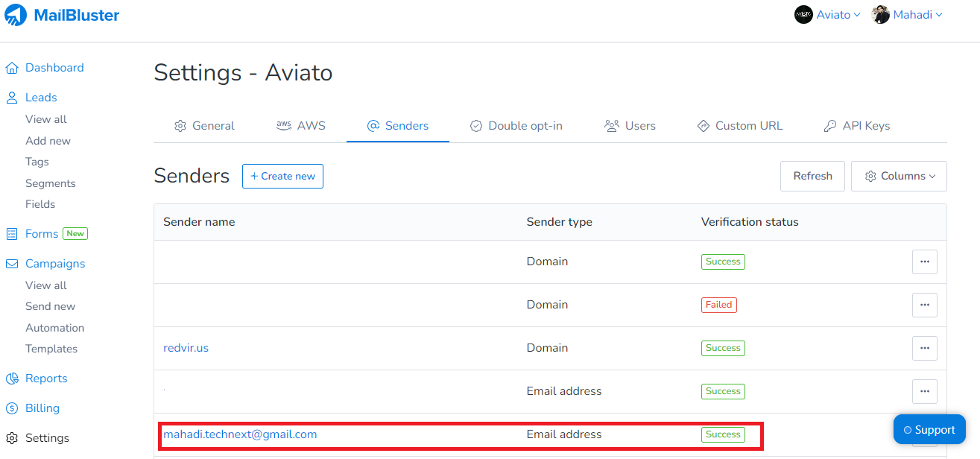Click the gear icon in Columns button
The height and width of the screenshot is (459, 980).
(x=870, y=177)
